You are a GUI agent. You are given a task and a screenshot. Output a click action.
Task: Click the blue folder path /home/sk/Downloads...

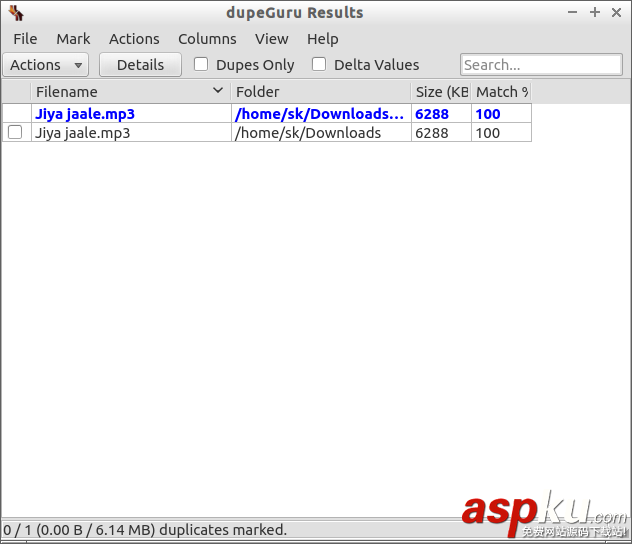click(x=319, y=114)
